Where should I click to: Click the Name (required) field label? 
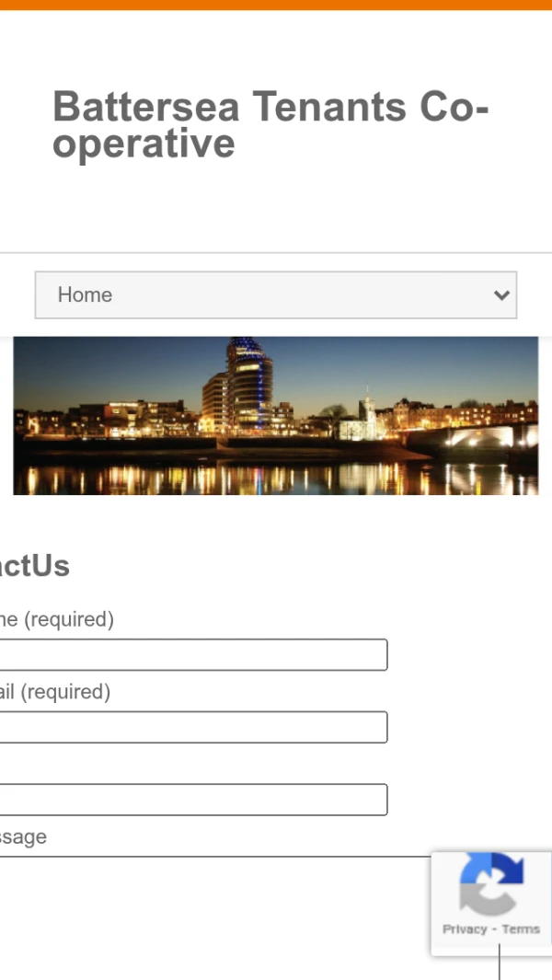coord(57,619)
